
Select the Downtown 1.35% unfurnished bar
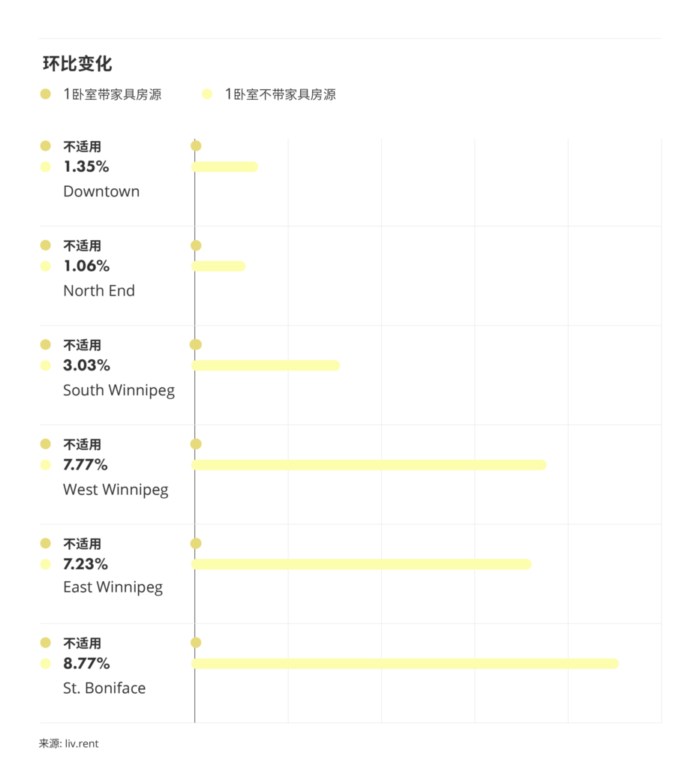pyautogui.click(x=225, y=166)
